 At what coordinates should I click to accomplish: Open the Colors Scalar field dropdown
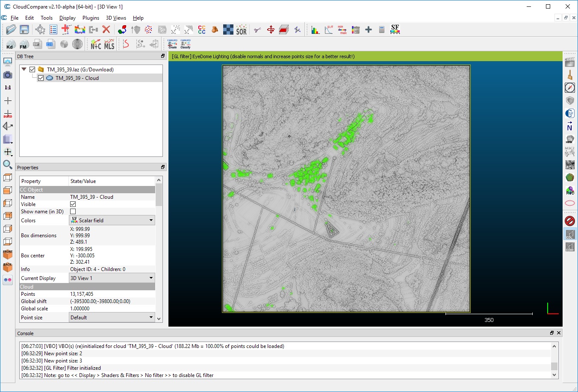(x=112, y=220)
